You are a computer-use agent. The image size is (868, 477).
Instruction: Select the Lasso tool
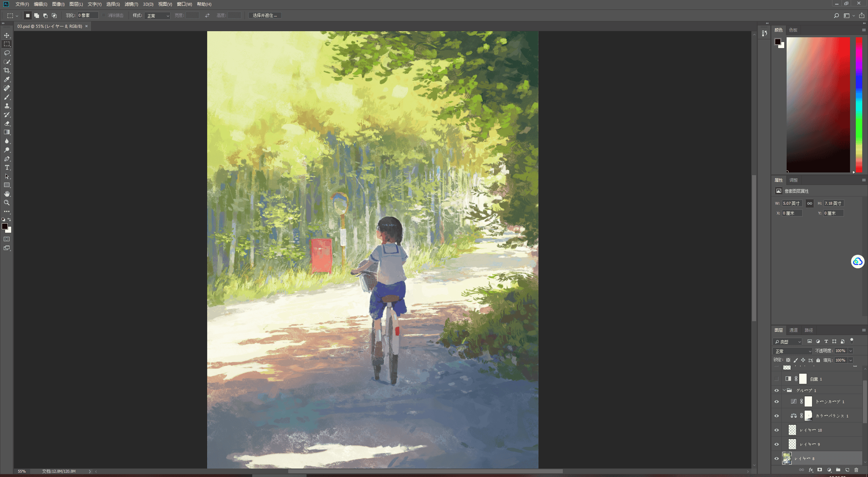[x=7, y=53]
